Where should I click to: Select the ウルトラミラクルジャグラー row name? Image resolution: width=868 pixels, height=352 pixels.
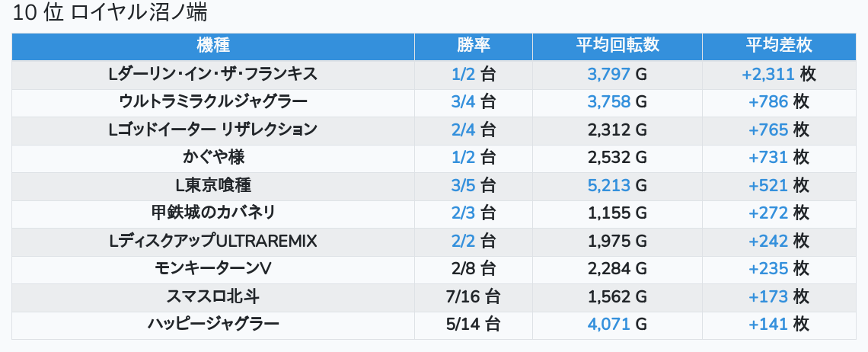click(x=212, y=101)
